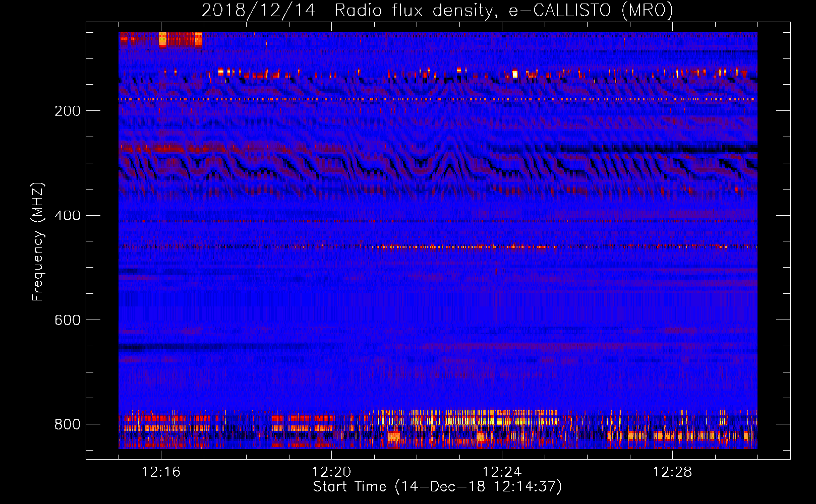816x504 pixels.
Task: Select the '200' frequency axis label
Action: [68, 111]
